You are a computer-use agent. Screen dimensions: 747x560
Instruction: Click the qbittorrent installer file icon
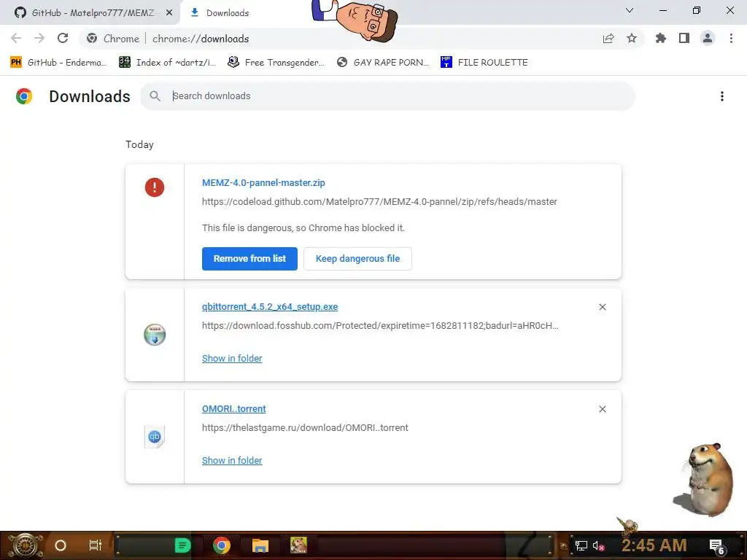(155, 334)
